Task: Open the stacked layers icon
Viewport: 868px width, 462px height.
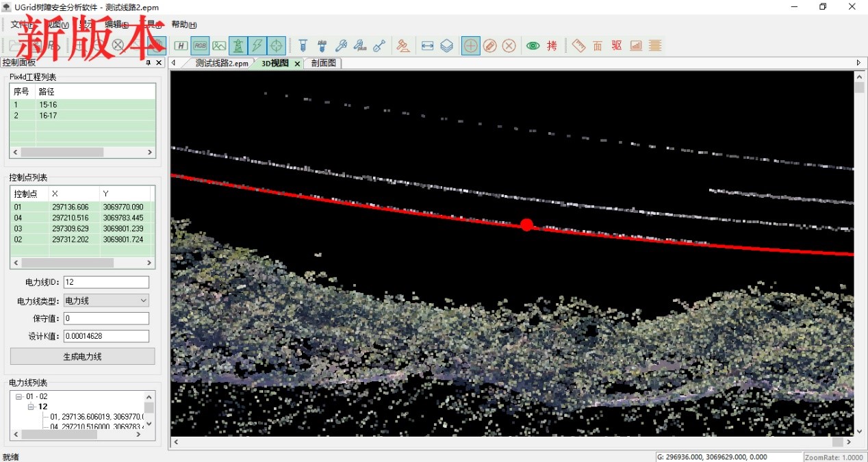Action: coord(446,46)
